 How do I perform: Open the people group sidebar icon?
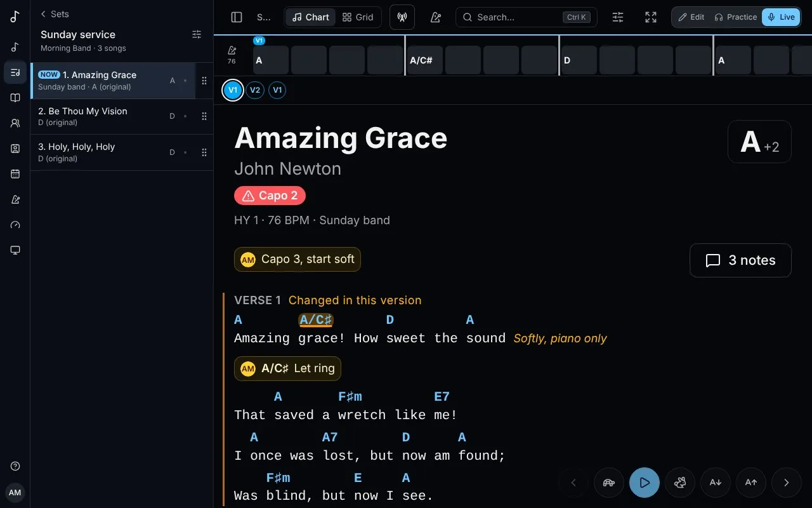(x=15, y=123)
